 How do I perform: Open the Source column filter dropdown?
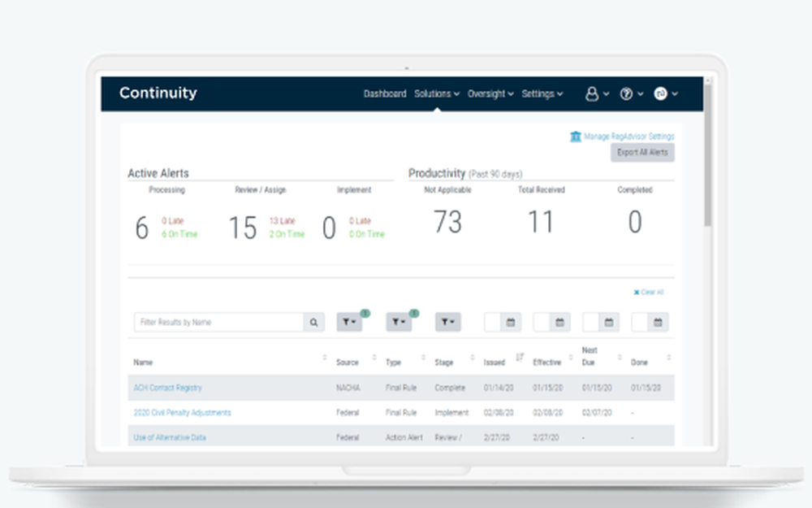pyautogui.click(x=349, y=323)
